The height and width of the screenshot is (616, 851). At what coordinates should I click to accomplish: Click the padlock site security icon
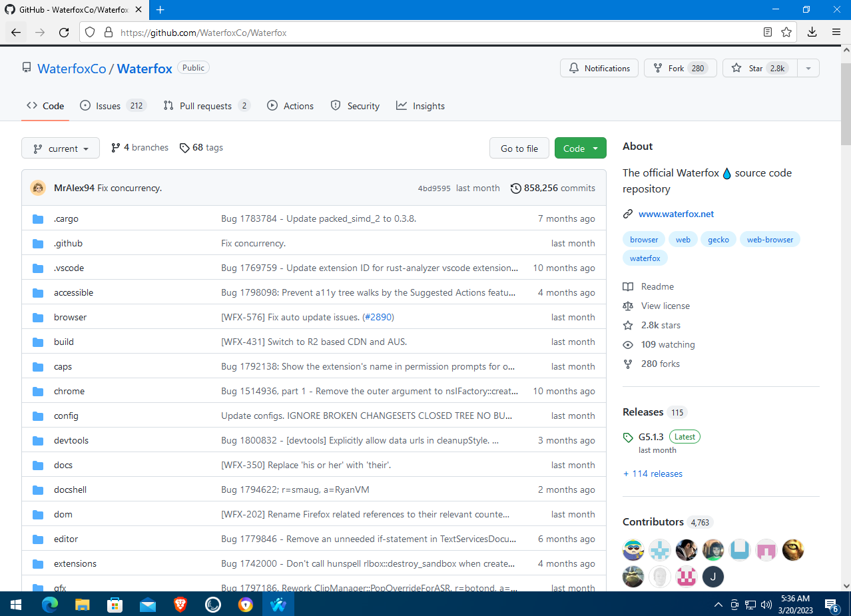coord(109,32)
